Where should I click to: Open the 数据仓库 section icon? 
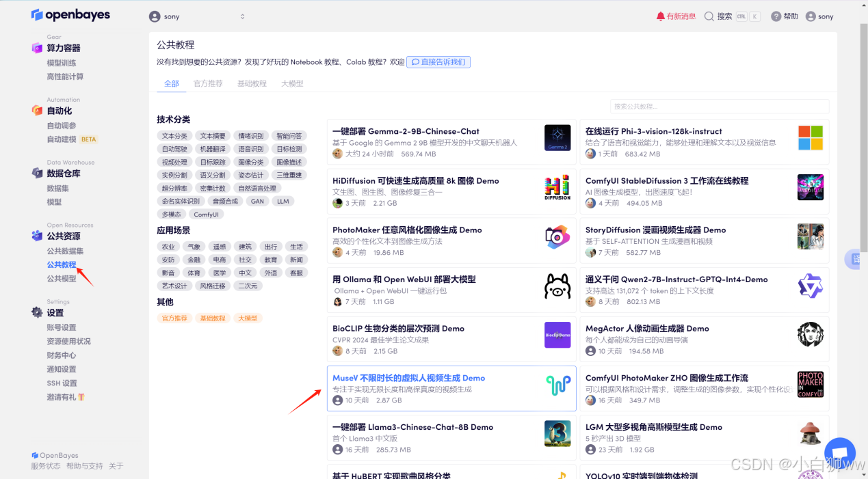[37, 174]
